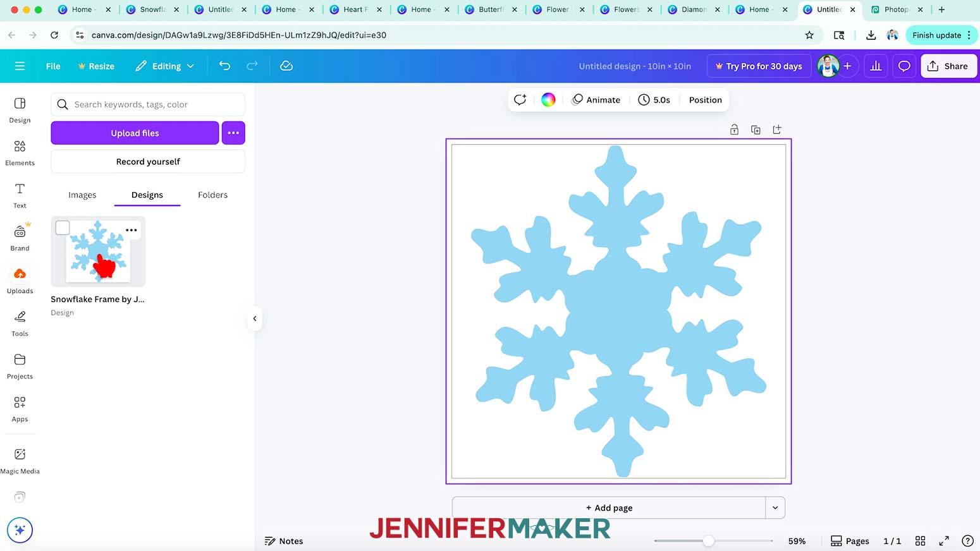Screen dimensions: 980x551
Task: Reload the browser page
Action: 54,35
